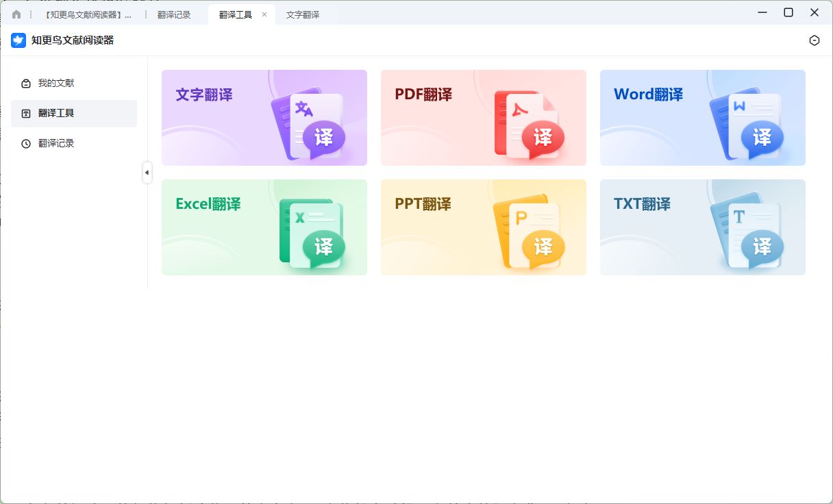Open 翻译记录 in the sidebar
The image size is (833, 504).
pyautogui.click(x=74, y=144)
